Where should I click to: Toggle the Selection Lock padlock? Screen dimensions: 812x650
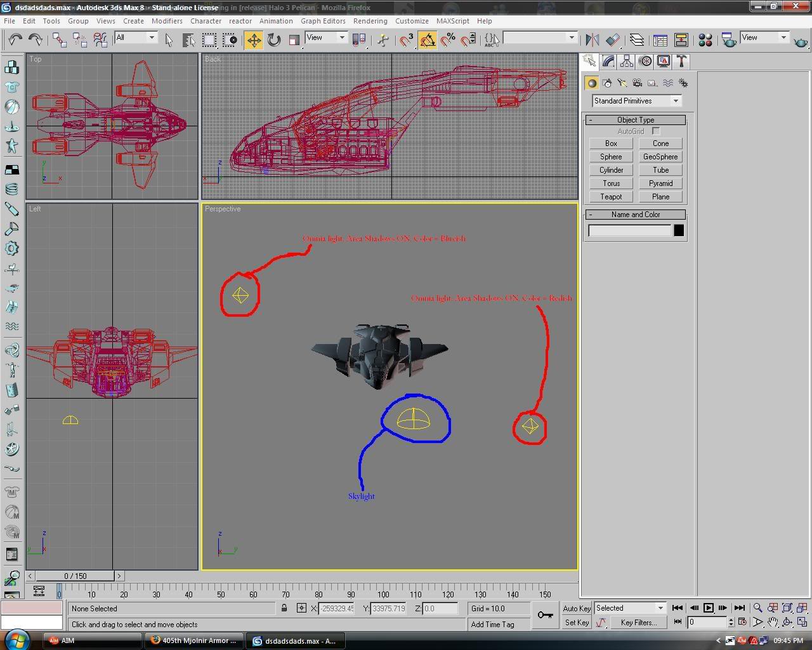pos(284,608)
